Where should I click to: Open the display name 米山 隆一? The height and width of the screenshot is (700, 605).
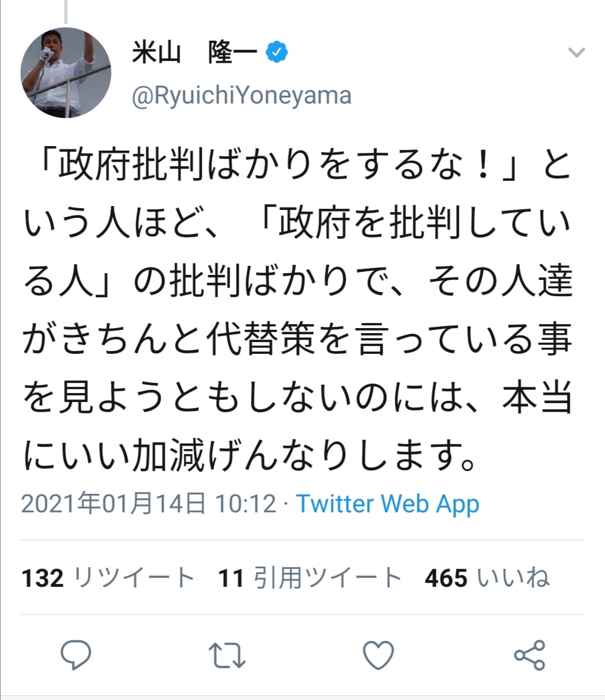pos(194,53)
